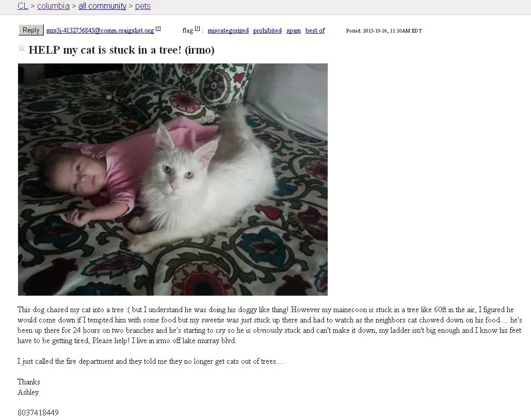The image size is (531, 420).
Task: Open the craigslist reply email address
Action: (x=100, y=30)
